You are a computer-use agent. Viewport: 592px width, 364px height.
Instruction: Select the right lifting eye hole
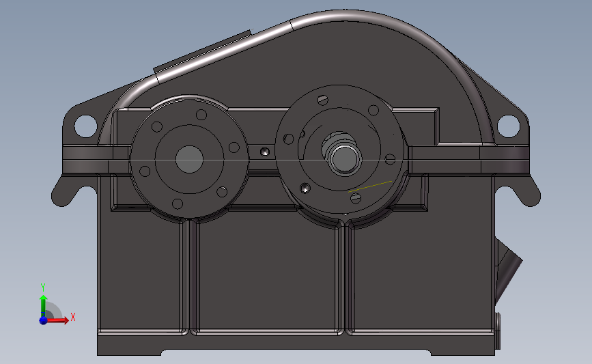[509, 126]
